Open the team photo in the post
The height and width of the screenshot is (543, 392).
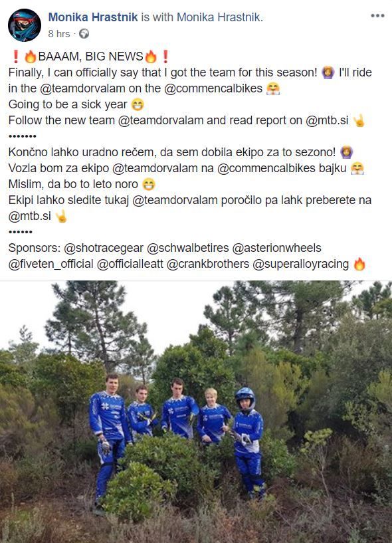pos(196,412)
